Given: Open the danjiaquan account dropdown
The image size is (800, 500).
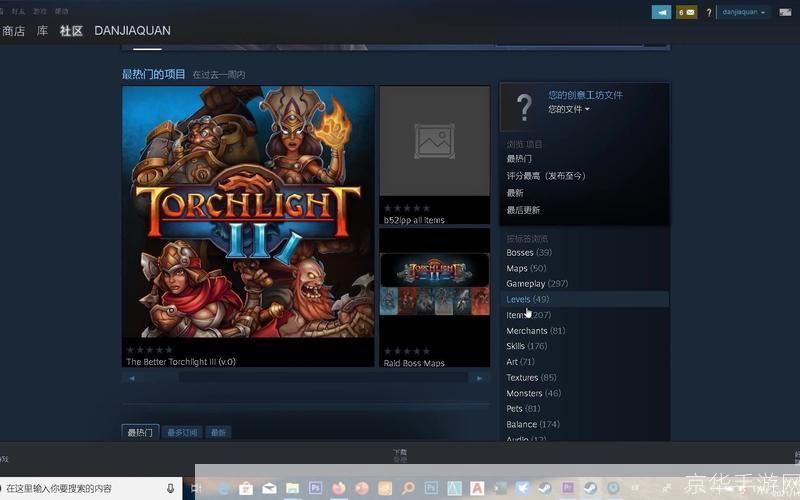Looking at the screenshot, I should (x=743, y=12).
